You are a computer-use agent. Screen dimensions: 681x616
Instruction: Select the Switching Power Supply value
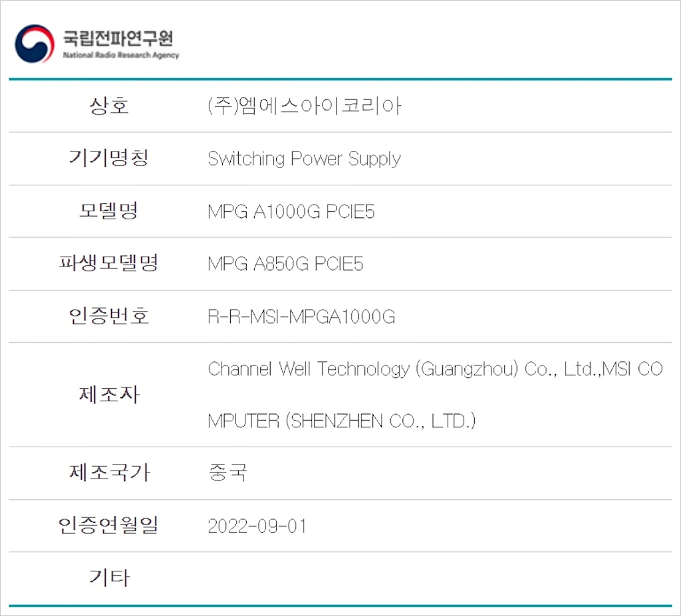point(304,159)
